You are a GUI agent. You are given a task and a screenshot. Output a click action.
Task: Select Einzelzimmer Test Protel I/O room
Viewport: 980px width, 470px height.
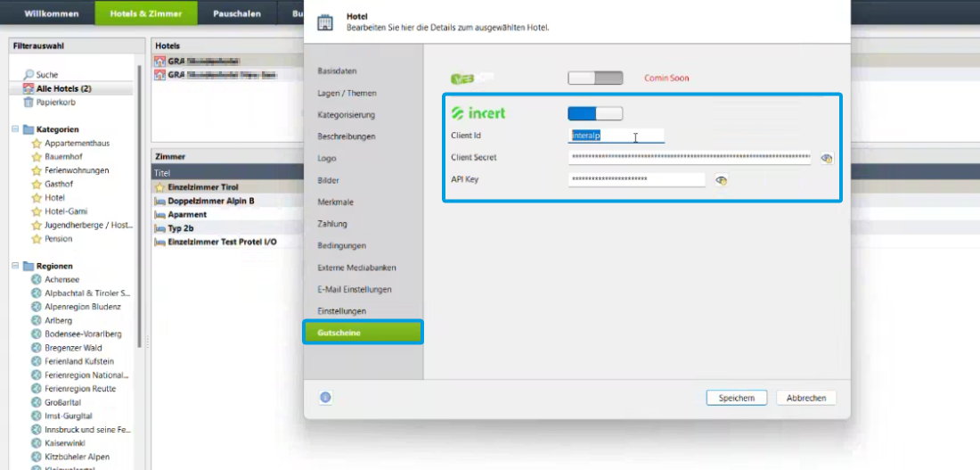pos(222,243)
